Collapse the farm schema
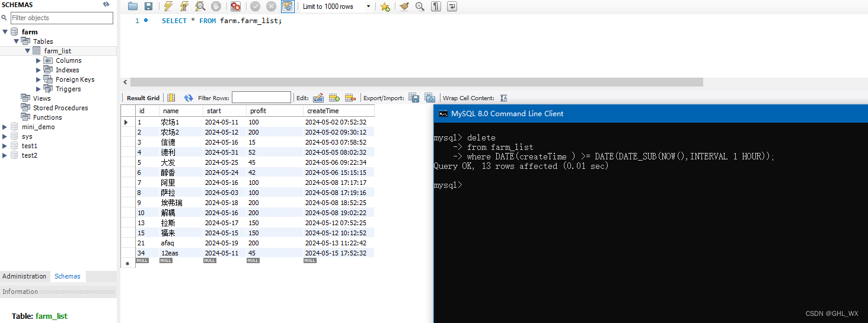868x323 pixels. click(5, 32)
